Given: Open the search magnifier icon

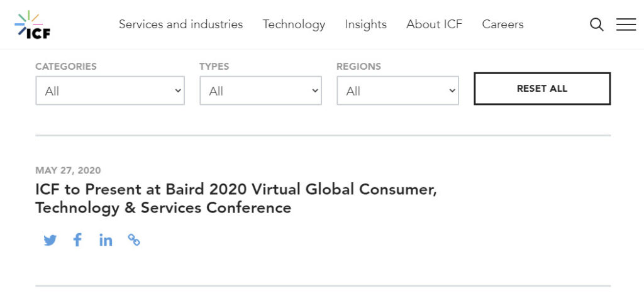Looking at the screenshot, I should [x=596, y=25].
